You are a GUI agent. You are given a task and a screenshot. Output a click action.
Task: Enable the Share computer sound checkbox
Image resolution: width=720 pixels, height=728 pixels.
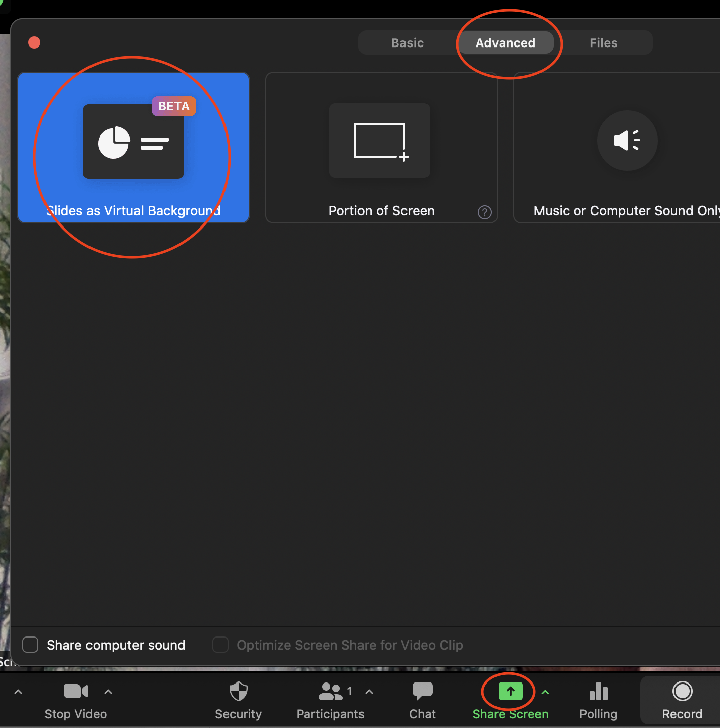[30, 645]
